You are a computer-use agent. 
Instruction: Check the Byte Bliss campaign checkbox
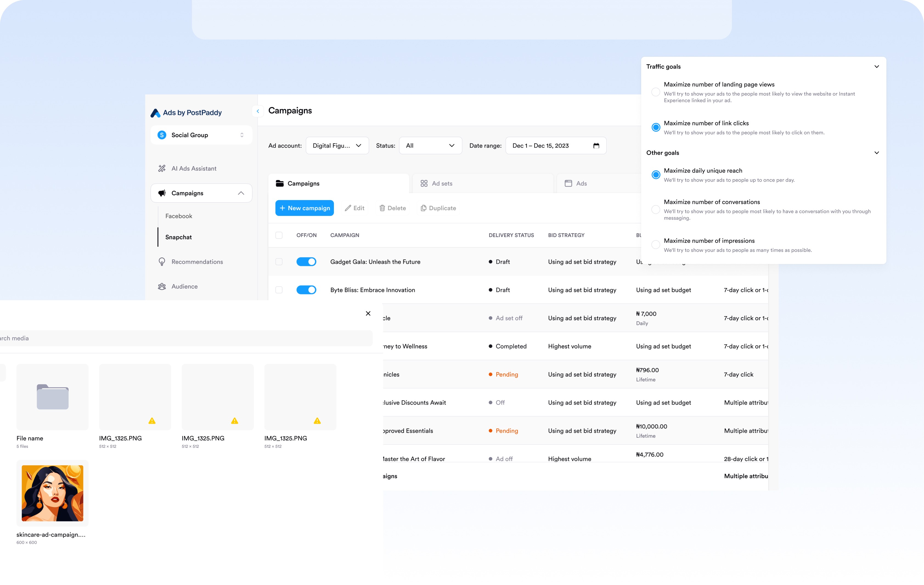[279, 290]
